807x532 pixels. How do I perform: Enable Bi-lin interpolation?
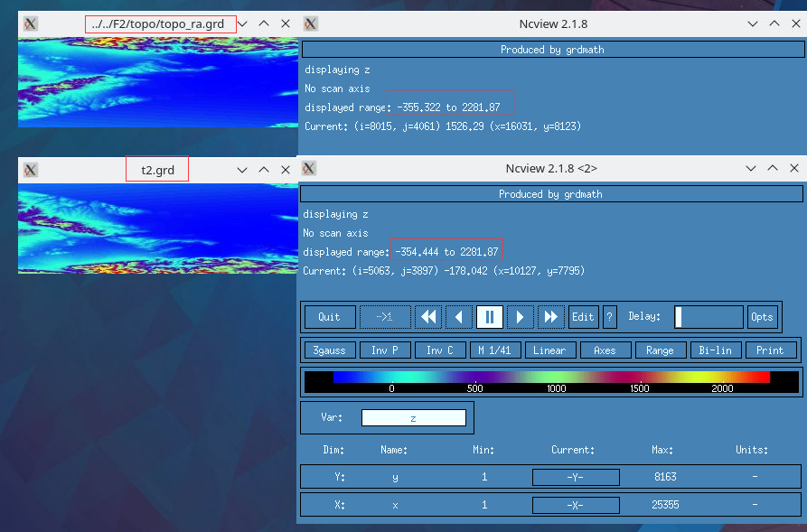click(716, 350)
